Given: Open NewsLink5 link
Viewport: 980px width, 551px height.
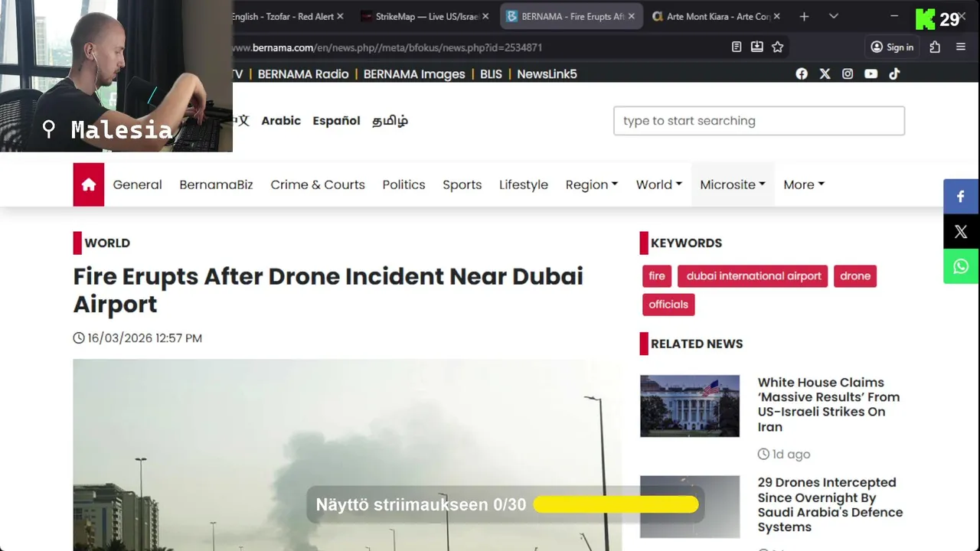Looking at the screenshot, I should coord(547,74).
